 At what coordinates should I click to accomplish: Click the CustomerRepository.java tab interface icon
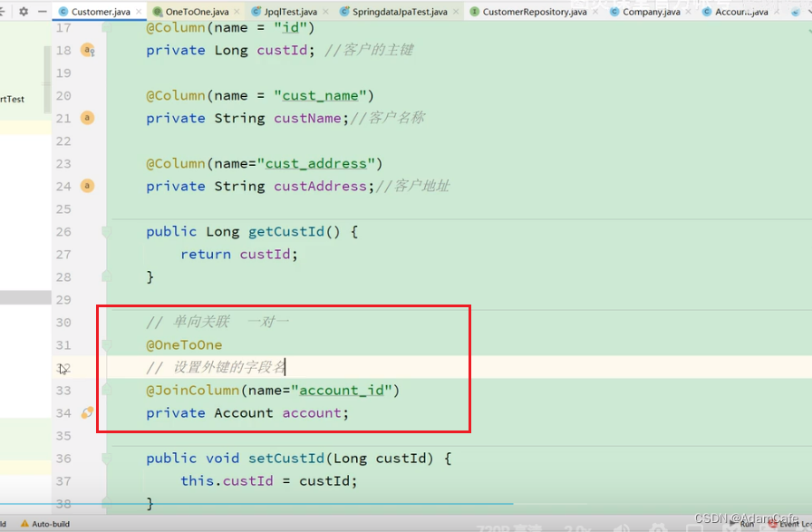474,12
